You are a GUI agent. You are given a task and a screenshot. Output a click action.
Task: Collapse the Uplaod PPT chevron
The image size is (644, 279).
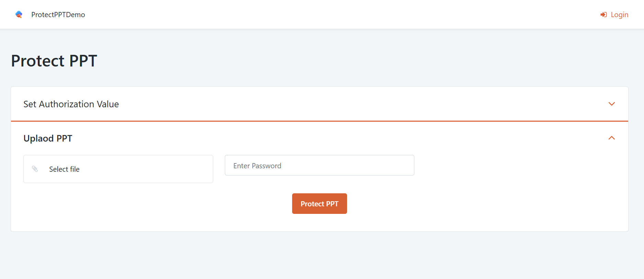611,138
